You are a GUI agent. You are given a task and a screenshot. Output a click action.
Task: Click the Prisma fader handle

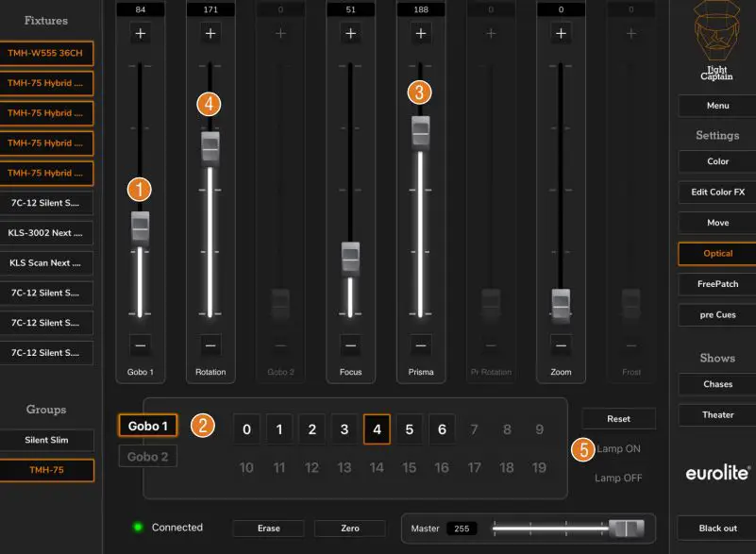click(420, 134)
